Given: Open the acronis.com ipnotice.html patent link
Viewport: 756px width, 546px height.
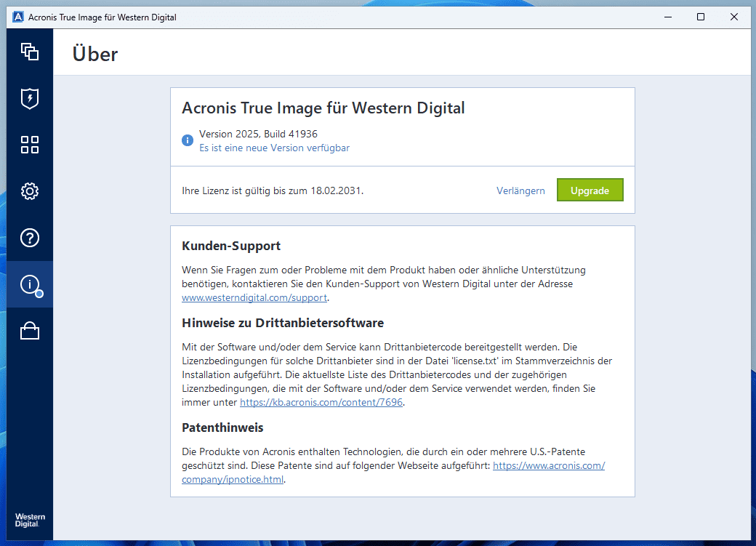Looking at the screenshot, I should point(549,466).
